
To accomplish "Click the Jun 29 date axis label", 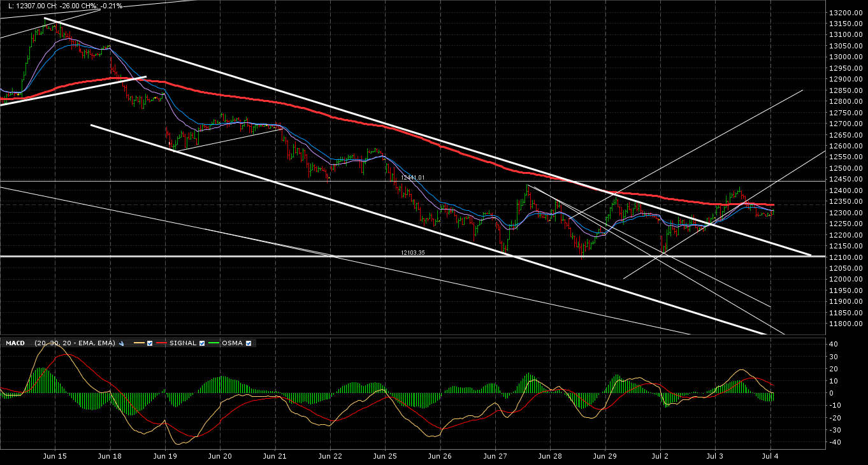I will [605, 456].
